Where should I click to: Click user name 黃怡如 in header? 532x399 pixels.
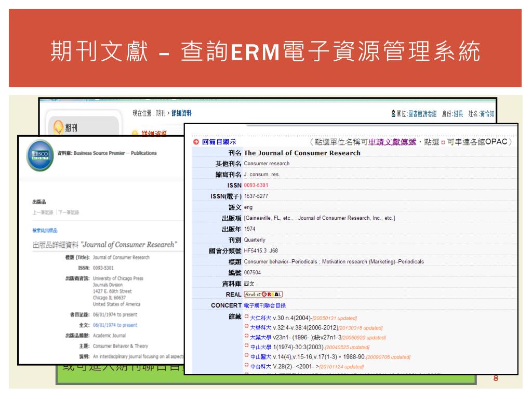click(487, 114)
